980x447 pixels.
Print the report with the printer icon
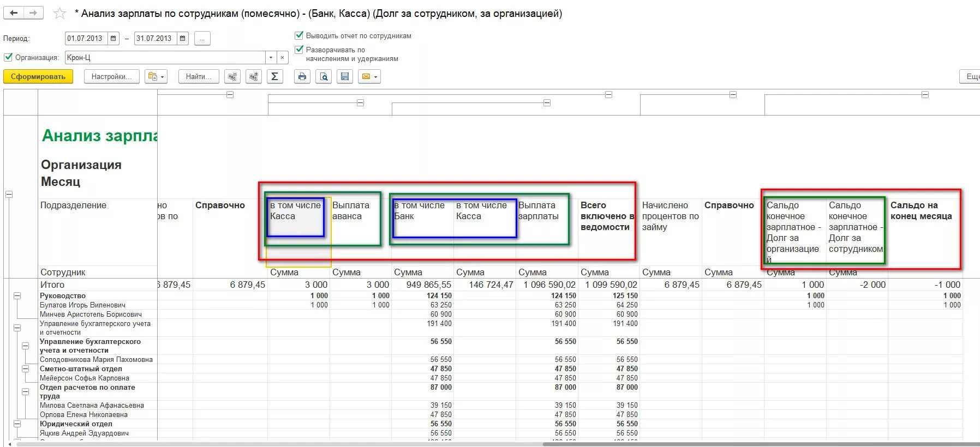point(302,77)
